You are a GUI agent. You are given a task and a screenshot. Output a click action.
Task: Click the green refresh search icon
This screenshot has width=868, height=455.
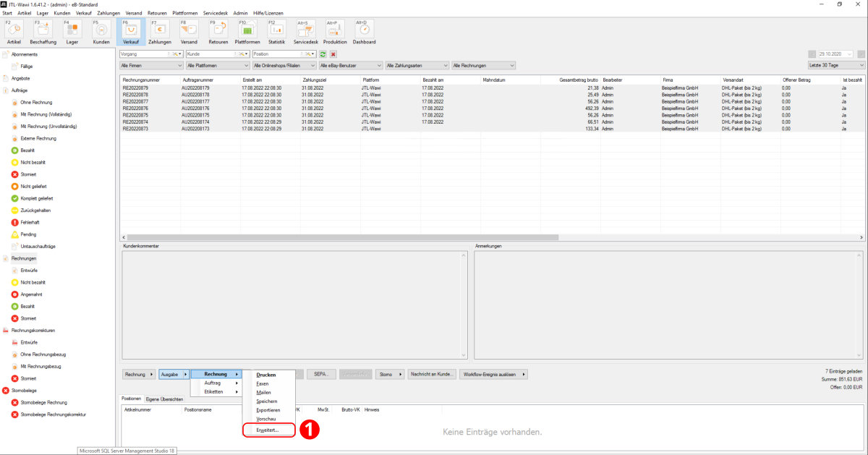coord(323,54)
